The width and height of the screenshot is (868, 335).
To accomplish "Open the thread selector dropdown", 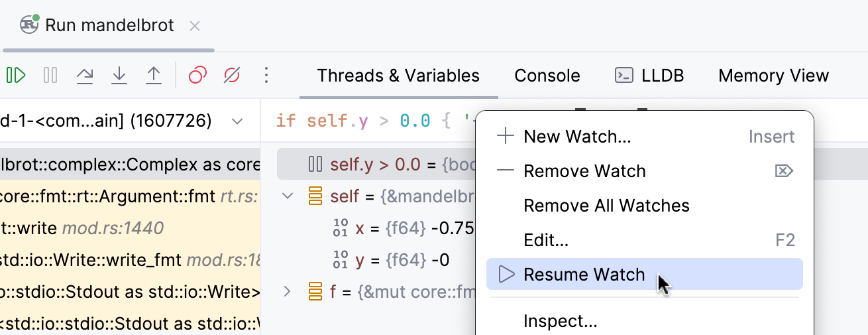I will click(x=237, y=121).
